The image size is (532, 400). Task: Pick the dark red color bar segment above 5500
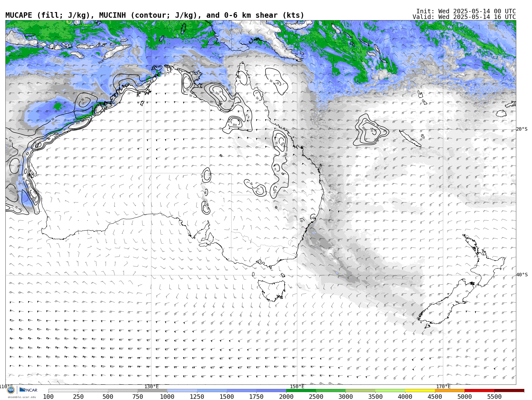click(x=509, y=391)
